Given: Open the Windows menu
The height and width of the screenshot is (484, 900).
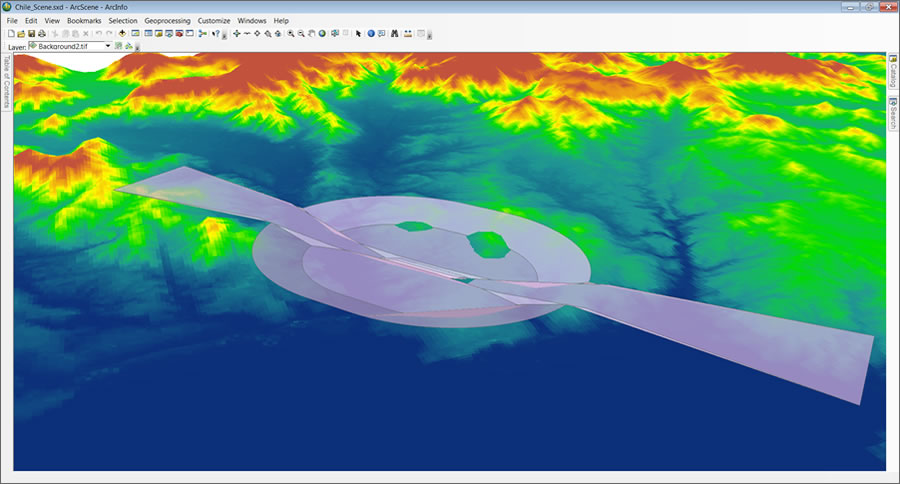Looking at the screenshot, I should (251, 21).
